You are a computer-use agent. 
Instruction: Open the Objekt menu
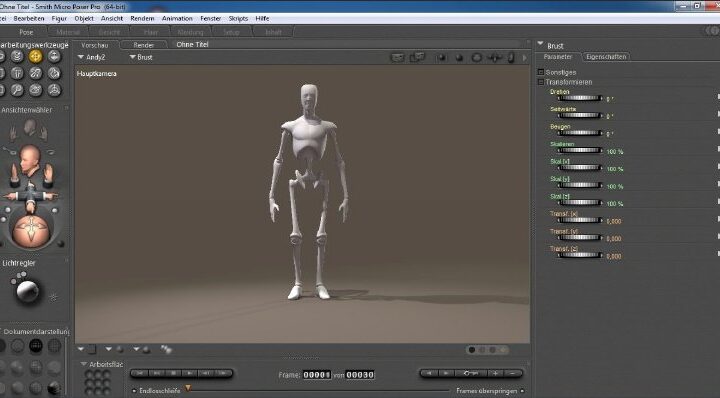(84, 18)
